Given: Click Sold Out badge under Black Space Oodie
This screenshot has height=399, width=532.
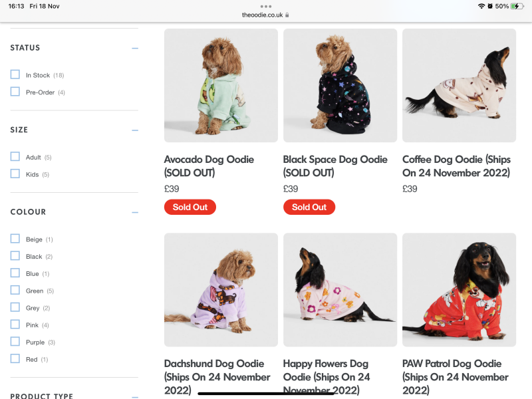Looking at the screenshot, I should (x=309, y=207).
